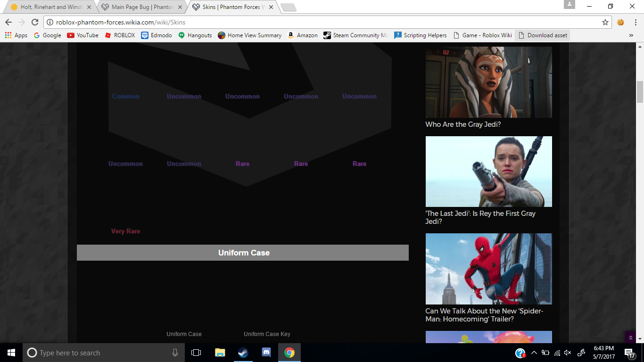Click the Task View taskbar icon
Screen dimensions: 644x362
pyautogui.click(x=196, y=353)
